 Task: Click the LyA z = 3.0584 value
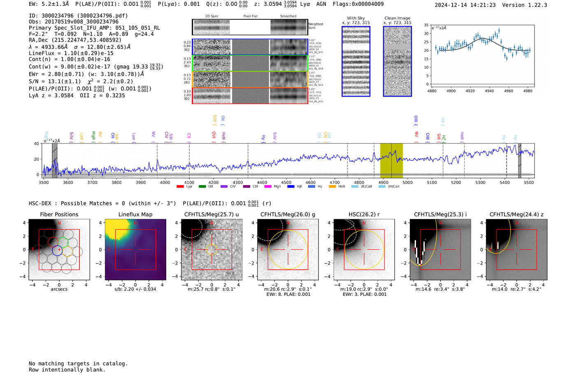51,95
